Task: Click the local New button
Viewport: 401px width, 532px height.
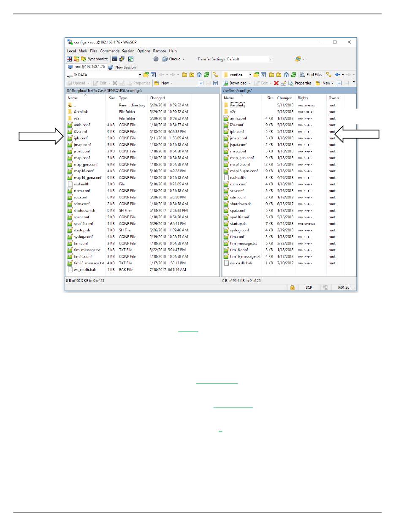Action: coord(163,83)
